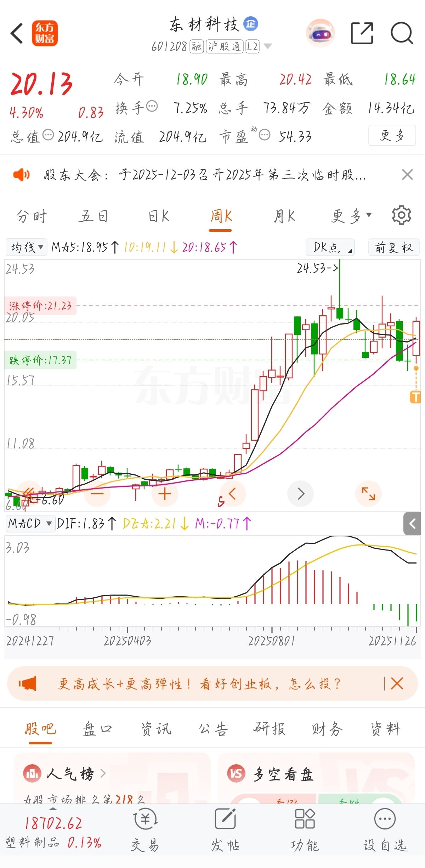This screenshot has width=425, height=868.
Task: Open the 东方财富 logo home icon
Action: click(x=45, y=33)
